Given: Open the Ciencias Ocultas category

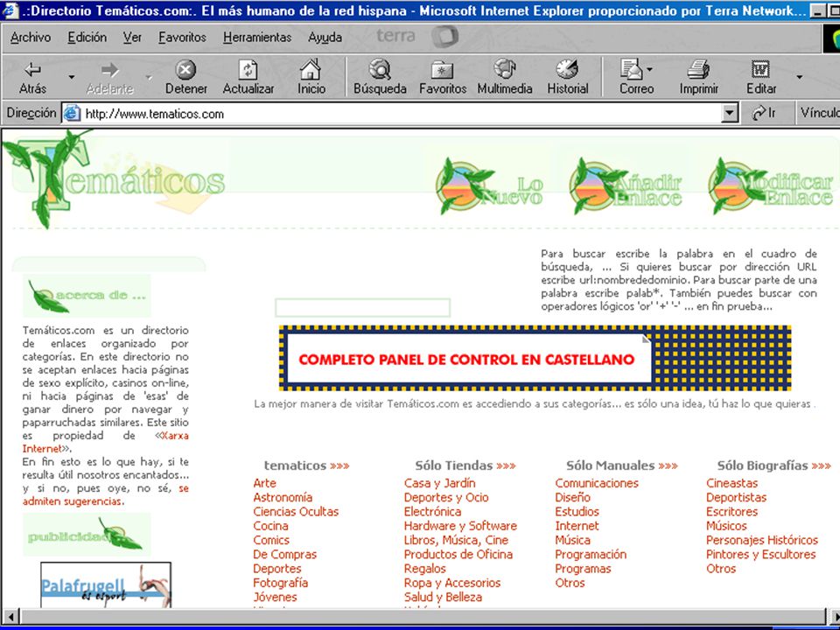Looking at the screenshot, I should coord(296,512).
